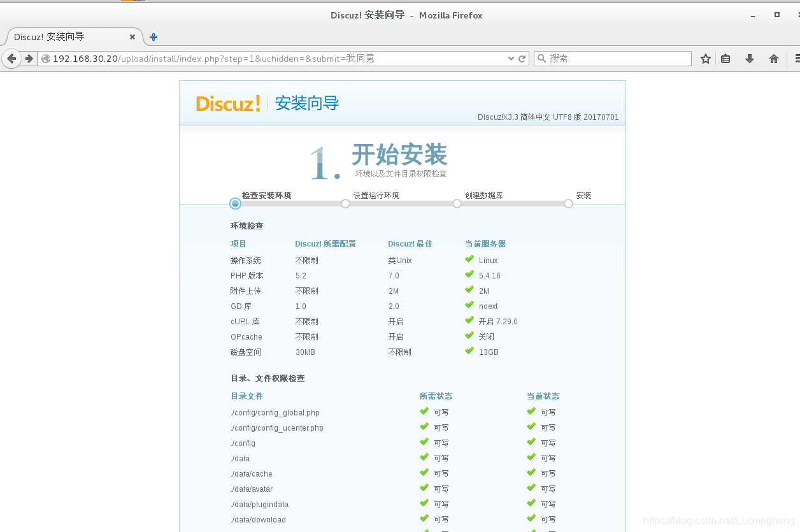Open the bookmarks list icon

click(x=725, y=59)
